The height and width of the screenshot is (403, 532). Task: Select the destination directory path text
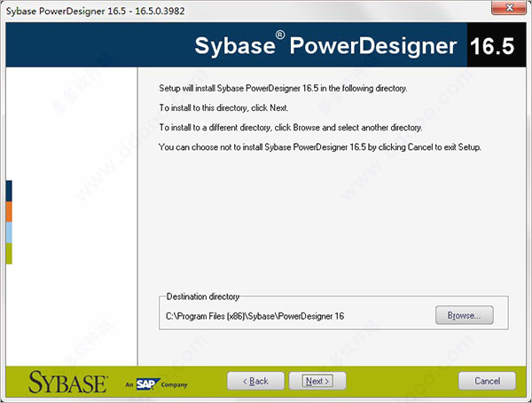[x=254, y=316]
